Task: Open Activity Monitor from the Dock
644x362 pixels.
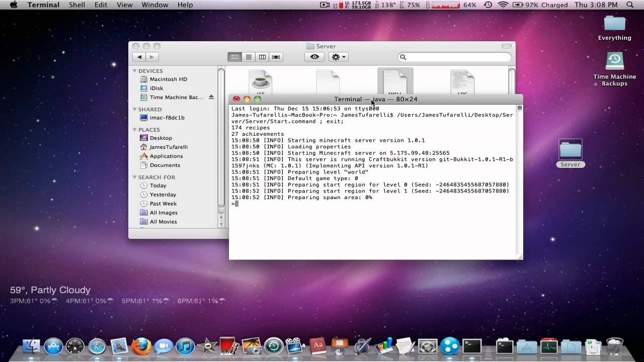Action: [x=549, y=346]
